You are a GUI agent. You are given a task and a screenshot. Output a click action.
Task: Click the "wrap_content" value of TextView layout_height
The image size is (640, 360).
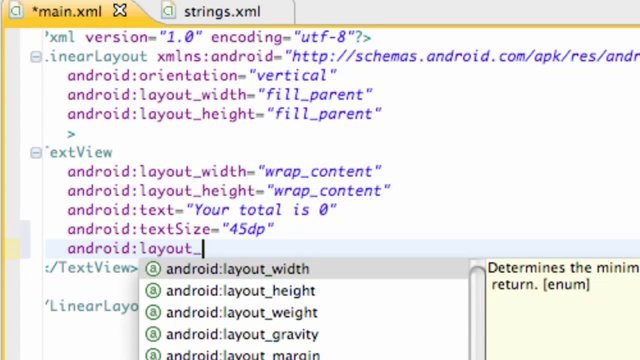[329, 191]
